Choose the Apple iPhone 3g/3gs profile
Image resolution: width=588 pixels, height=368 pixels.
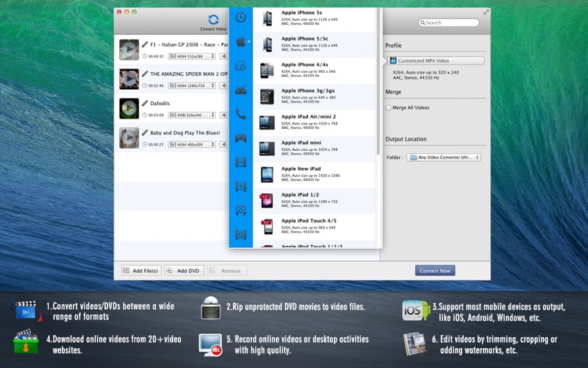[x=315, y=96]
